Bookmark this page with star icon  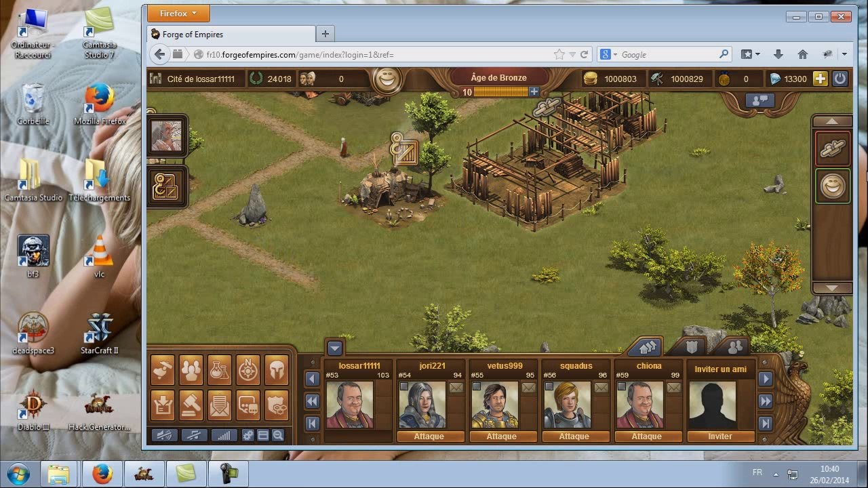(559, 54)
